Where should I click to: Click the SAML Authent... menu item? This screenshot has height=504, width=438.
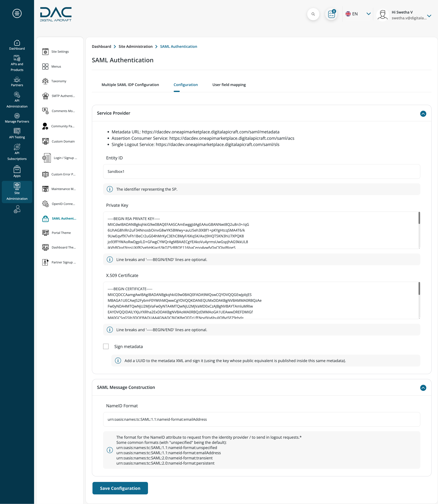64,218
